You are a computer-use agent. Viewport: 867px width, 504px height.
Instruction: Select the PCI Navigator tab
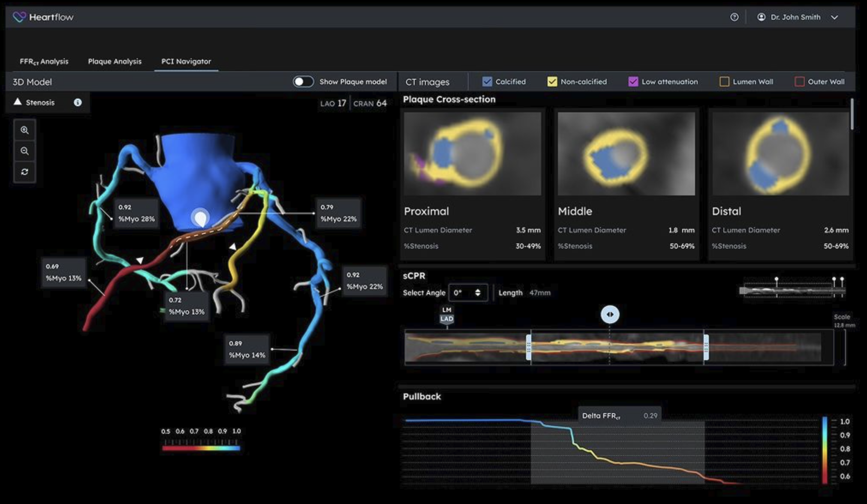pyautogui.click(x=186, y=61)
